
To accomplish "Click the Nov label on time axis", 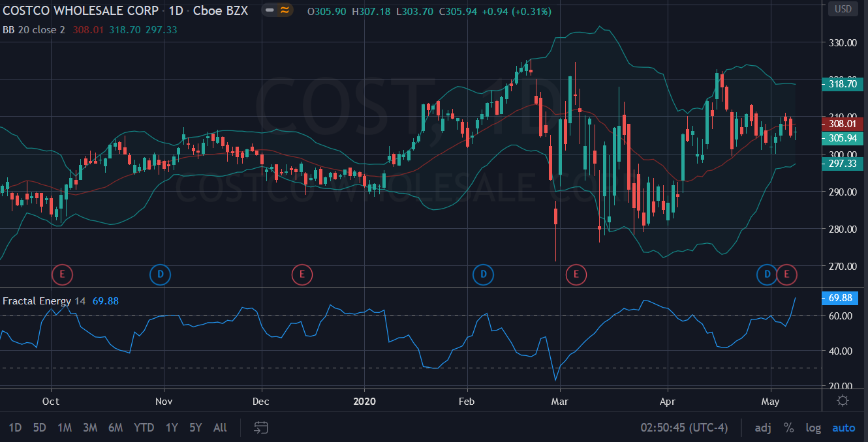I will pyautogui.click(x=164, y=401).
